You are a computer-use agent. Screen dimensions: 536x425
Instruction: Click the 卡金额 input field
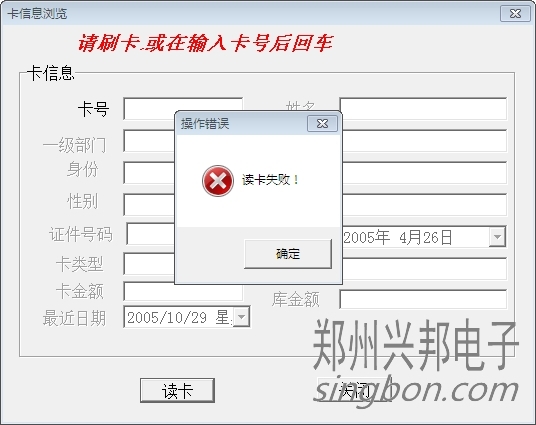click(183, 293)
